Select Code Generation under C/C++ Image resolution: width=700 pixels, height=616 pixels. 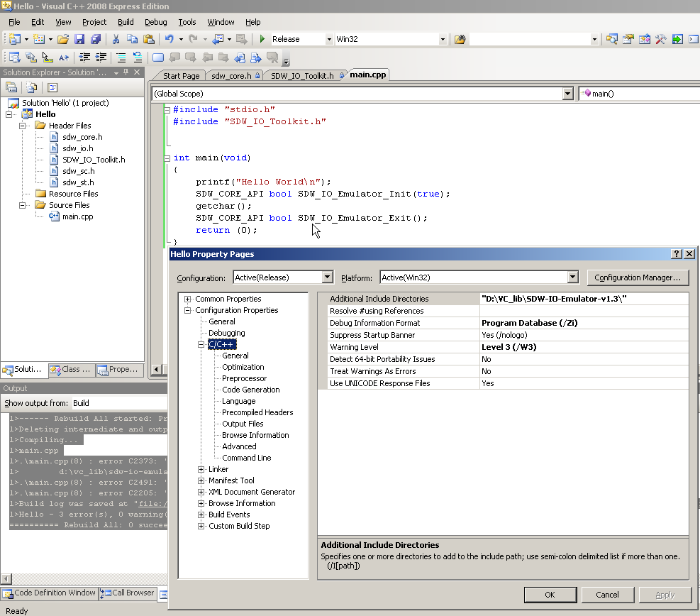pos(251,390)
